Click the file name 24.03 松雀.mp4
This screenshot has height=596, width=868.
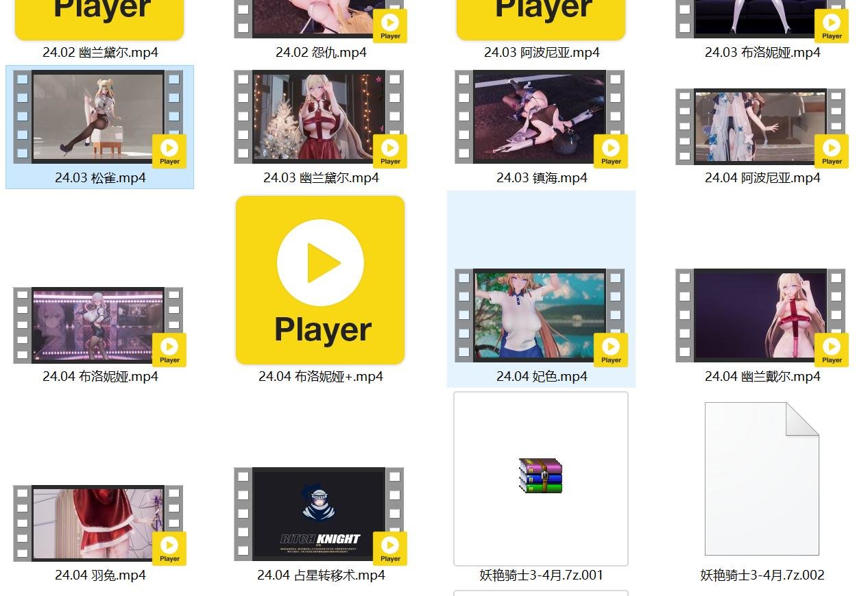100,178
